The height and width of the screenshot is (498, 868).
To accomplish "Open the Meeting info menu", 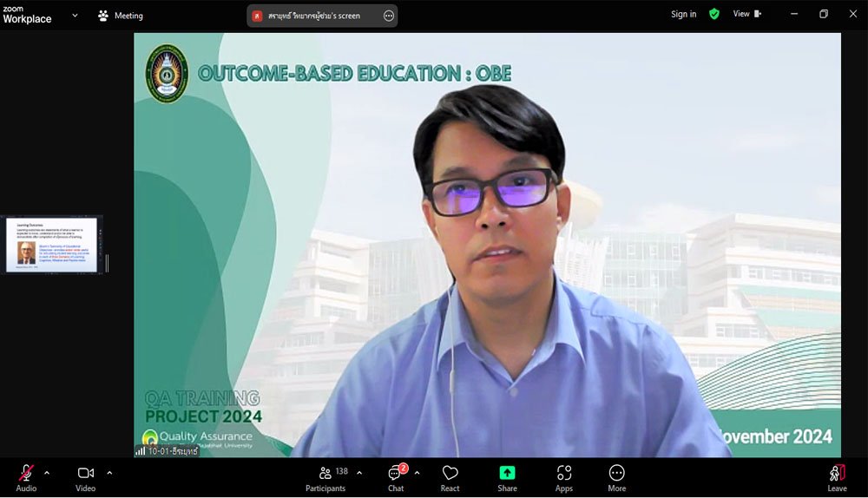I will pyautogui.click(x=121, y=16).
